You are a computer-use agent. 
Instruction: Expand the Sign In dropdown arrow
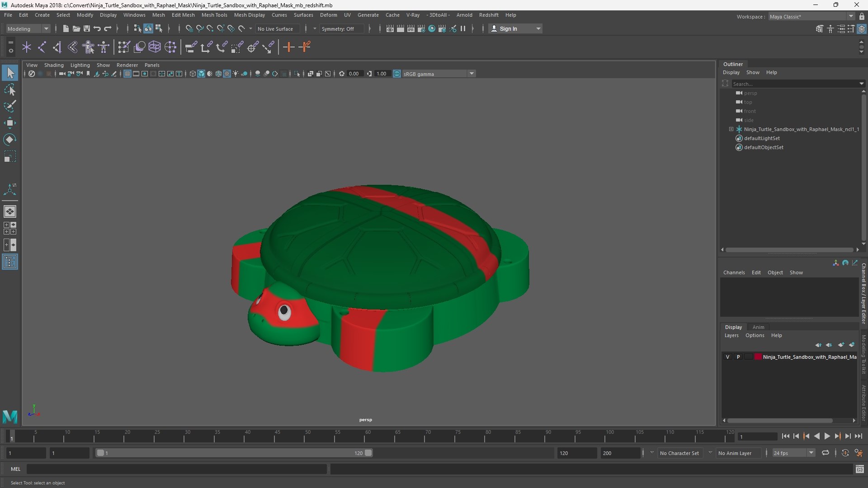click(538, 28)
